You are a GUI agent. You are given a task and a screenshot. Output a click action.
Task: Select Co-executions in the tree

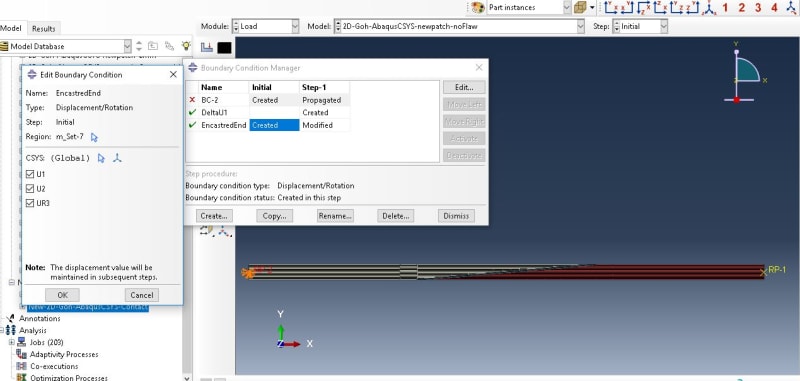[54, 366]
